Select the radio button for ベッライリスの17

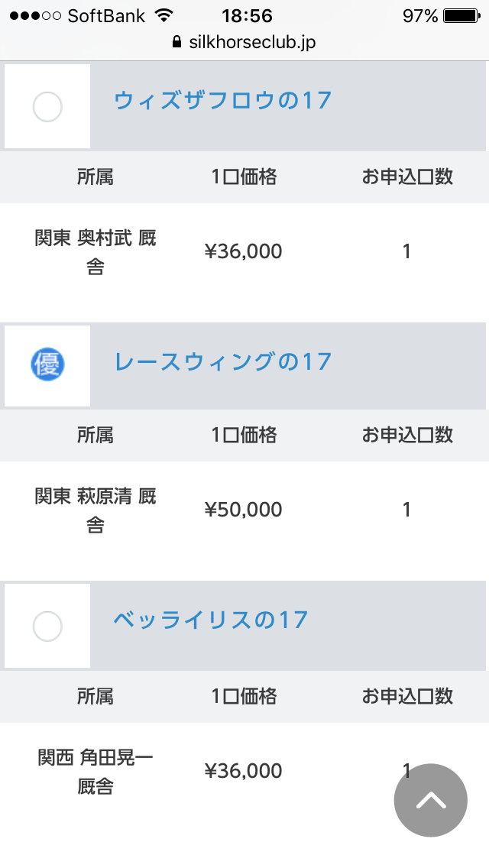(x=47, y=627)
